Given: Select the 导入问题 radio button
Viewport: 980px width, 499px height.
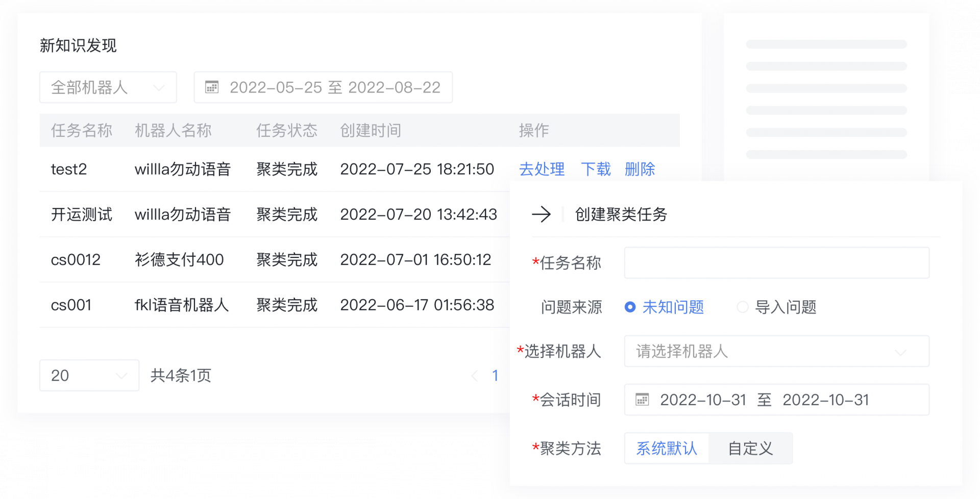Looking at the screenshot, I should [743, 307].
